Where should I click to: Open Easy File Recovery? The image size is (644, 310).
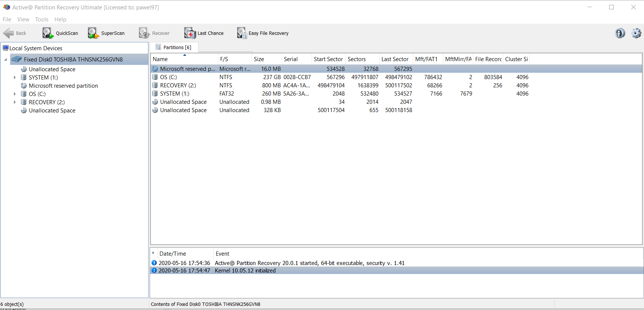[x=263, y=33]
